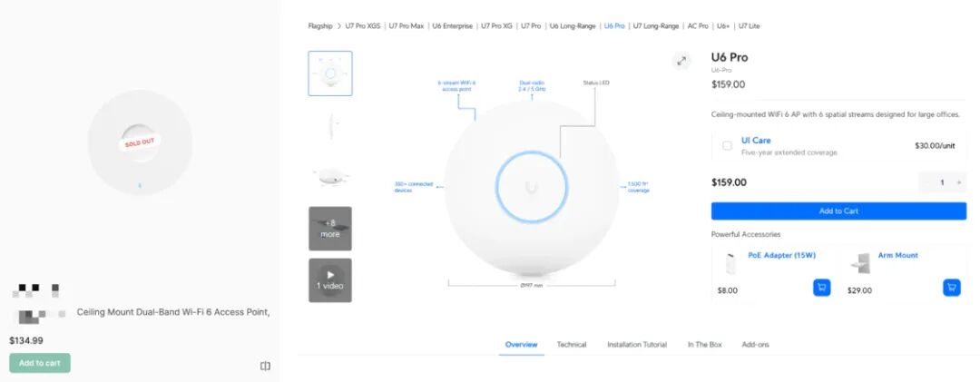Open the +8 more images thumbnail
Viewport: 980px width, 382px height.
point(330,228)
